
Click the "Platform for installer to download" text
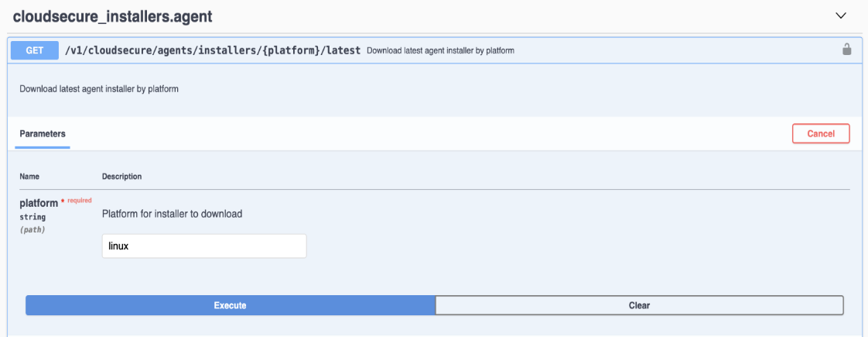[172, 214]
